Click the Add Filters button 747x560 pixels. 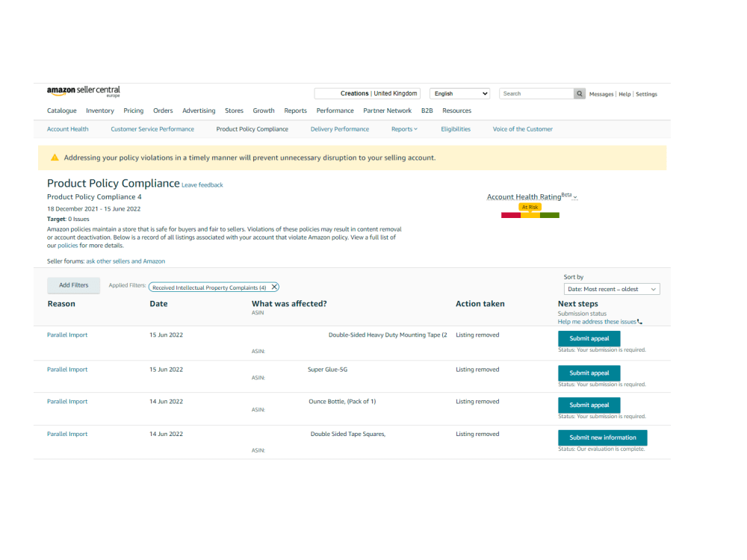tap(73, 285)
